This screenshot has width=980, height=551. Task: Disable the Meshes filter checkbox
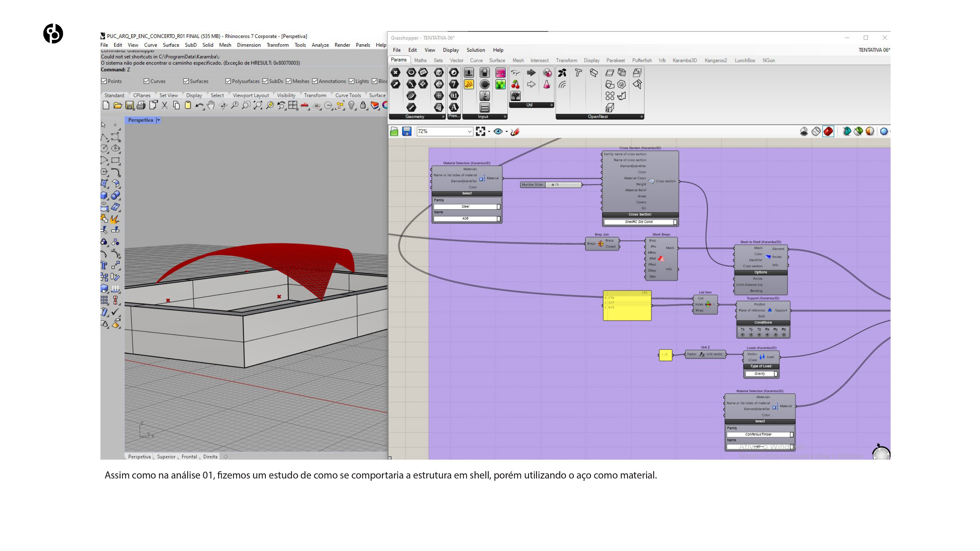pos(289,81)
